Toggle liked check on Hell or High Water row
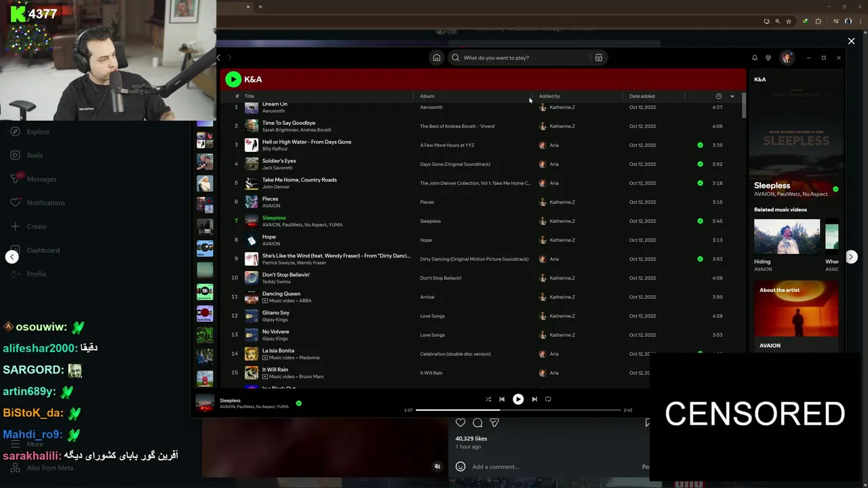 [x=701, y=145]
